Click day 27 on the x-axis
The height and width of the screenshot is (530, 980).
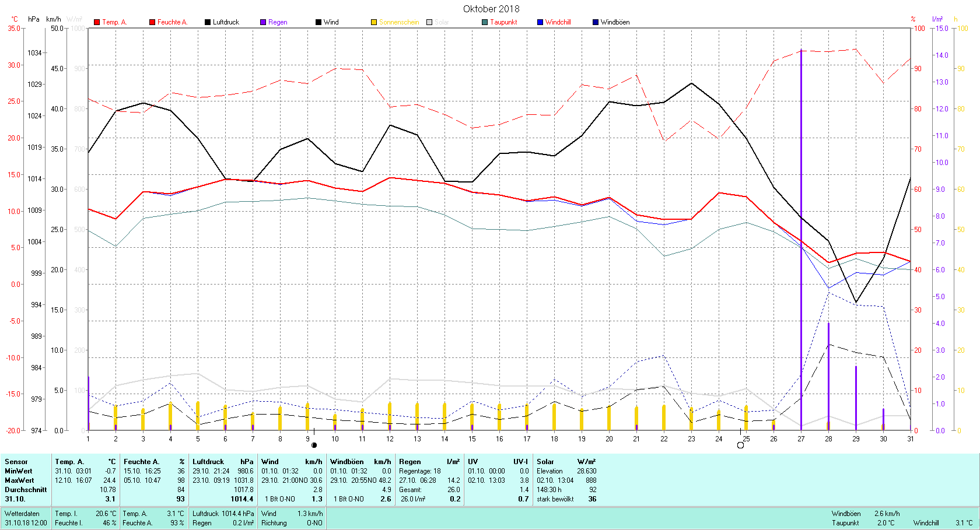coord(801,439)
